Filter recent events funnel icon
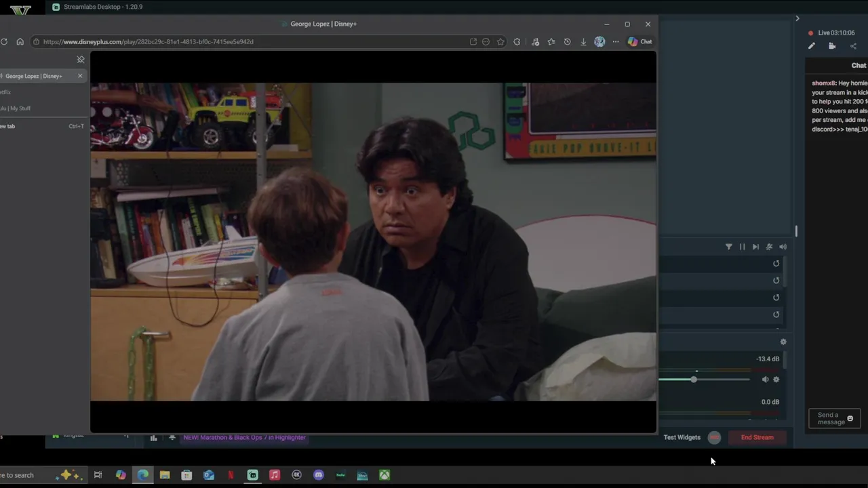This screenshot has width=868, height=488. 729,247
